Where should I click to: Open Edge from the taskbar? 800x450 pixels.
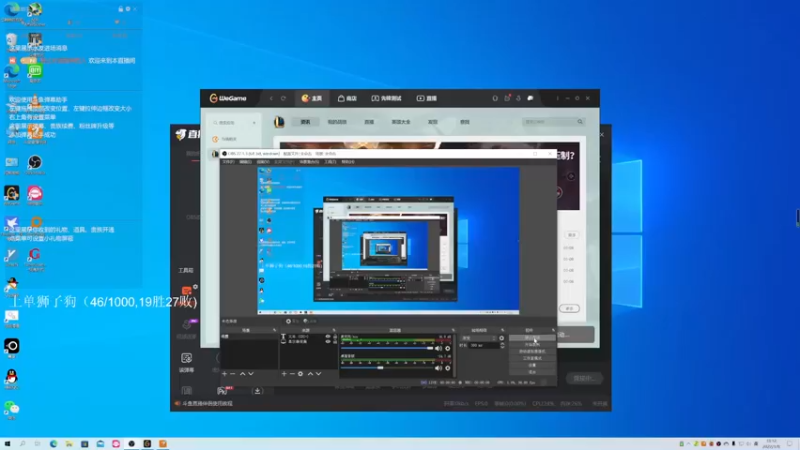coord(54,444)
